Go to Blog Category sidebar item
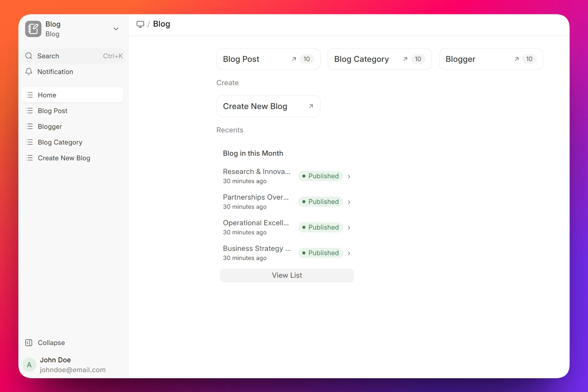Image resolution: width=588 pixels, height=392 pixels. pyautogui.click(x=60, y=142)
